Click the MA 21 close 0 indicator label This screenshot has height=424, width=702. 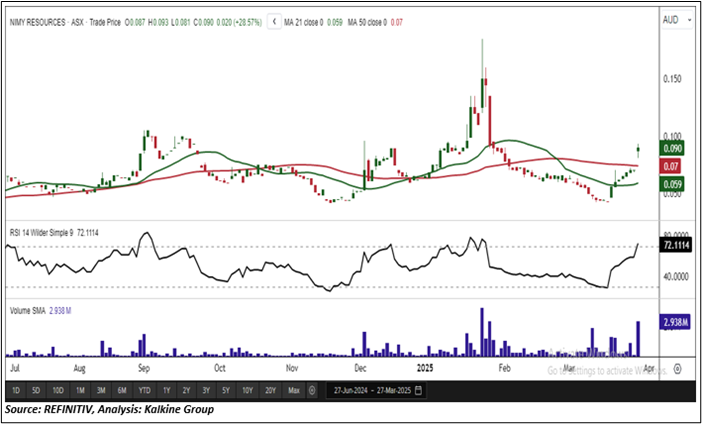[x=304, y=22]
